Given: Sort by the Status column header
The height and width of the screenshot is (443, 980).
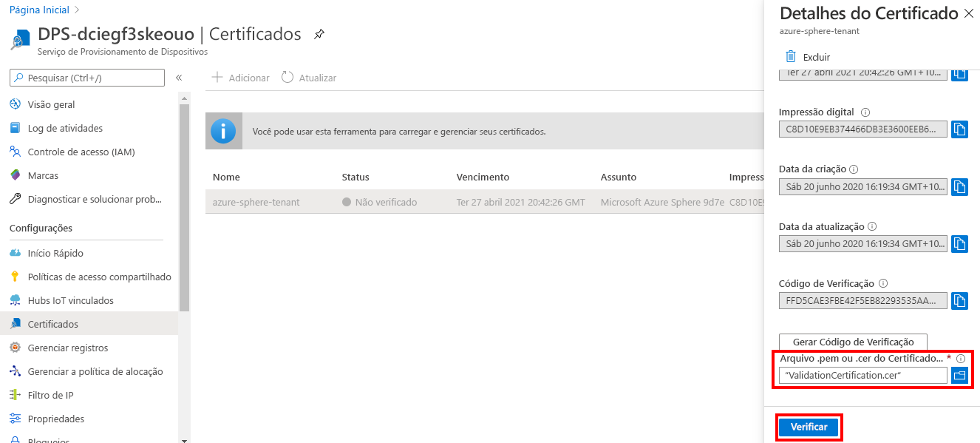Looking at the screenshot, I should tap(355, 177).
